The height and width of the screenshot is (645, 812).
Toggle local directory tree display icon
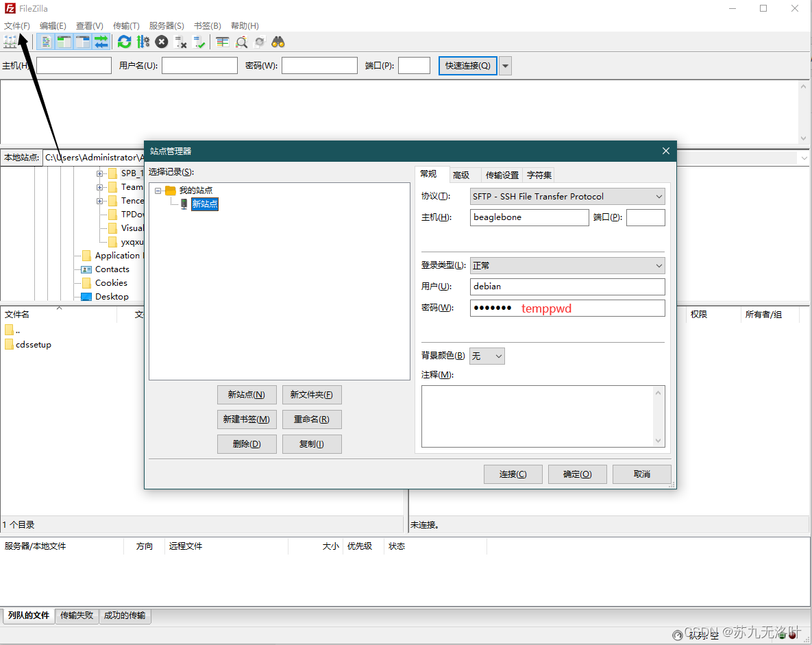(x=64, y=42)
